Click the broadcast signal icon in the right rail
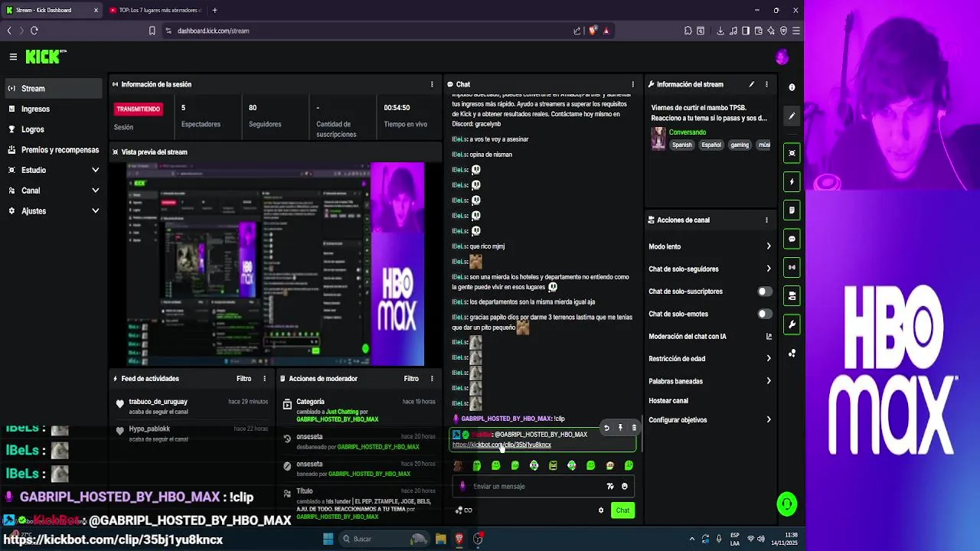980x551 pixels. click(x=792, y=267)
